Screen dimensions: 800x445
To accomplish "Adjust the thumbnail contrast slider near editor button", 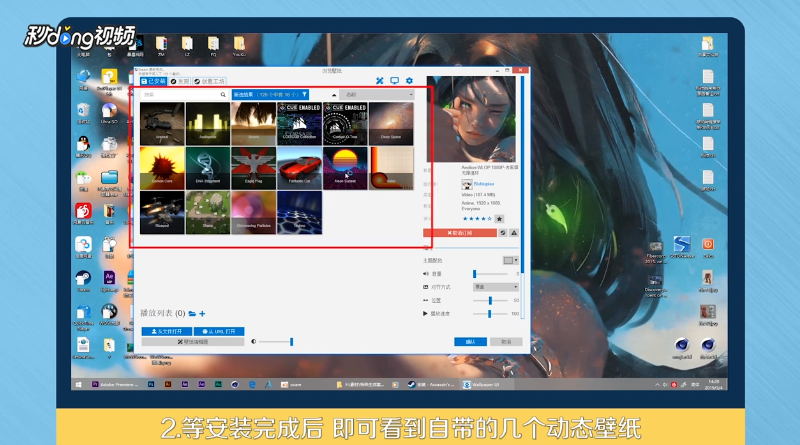I will tap(276, 341).
